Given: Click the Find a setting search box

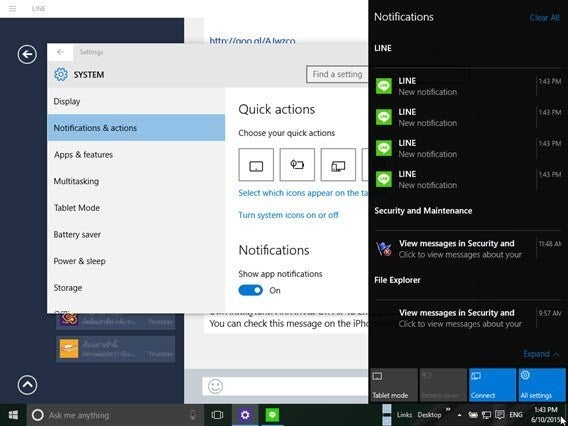Looking at the screenshot, I should pyautogui.click(x=337, y=74).
